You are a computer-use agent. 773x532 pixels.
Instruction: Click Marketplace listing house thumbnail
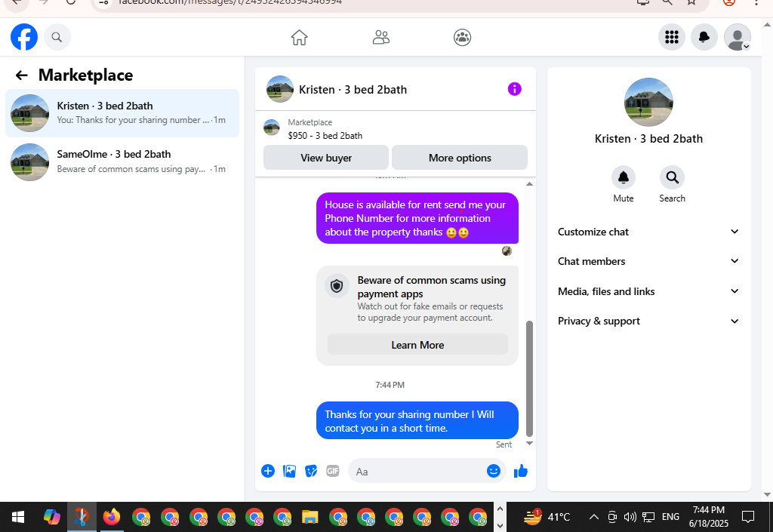click(272, 127)
